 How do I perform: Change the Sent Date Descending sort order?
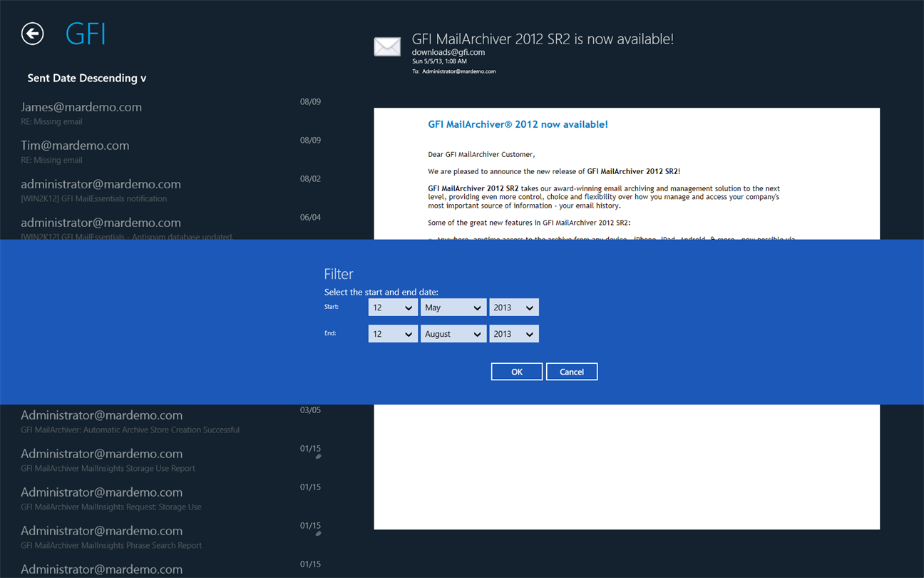(87, 78)
